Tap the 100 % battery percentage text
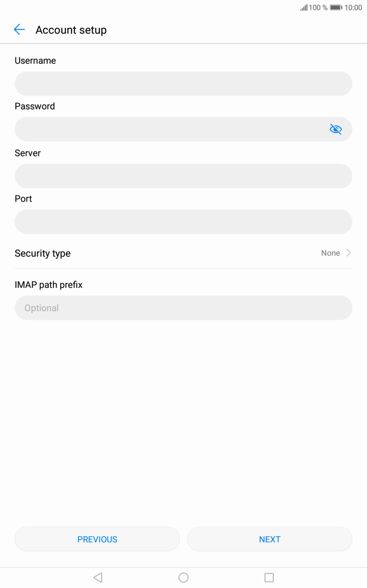367x588 pixels. [x=318, y=7]
